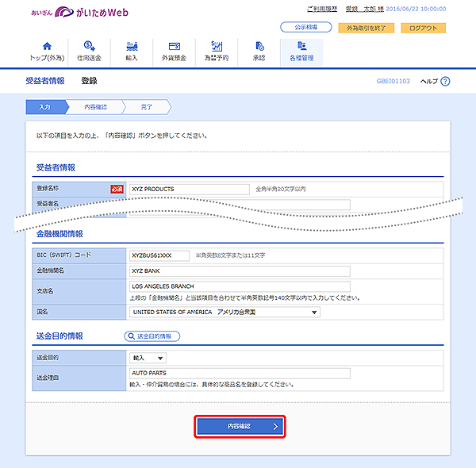Click the 送金理由 input field
The image size is (476, 468).
click(x=240, y=374)
